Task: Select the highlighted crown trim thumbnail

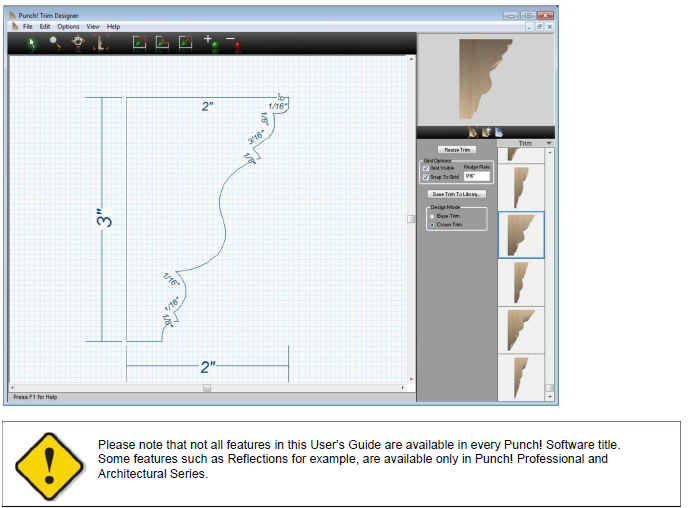Action: click(521, 235)
